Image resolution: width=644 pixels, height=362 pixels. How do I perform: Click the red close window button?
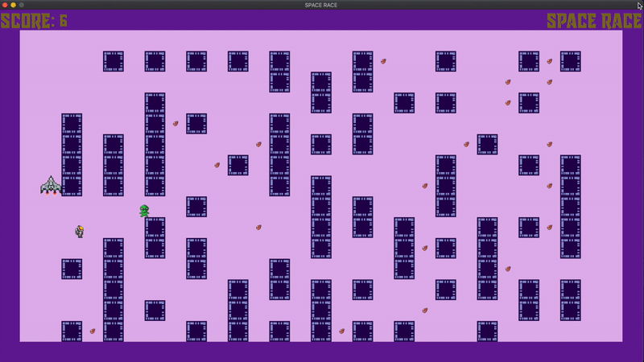[x=5, y=5]
